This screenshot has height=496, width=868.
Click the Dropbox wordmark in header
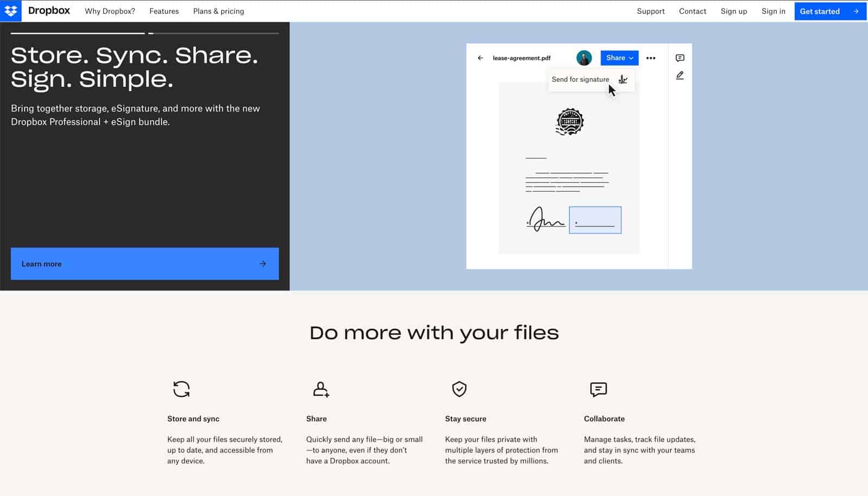(x=49, y=11)
